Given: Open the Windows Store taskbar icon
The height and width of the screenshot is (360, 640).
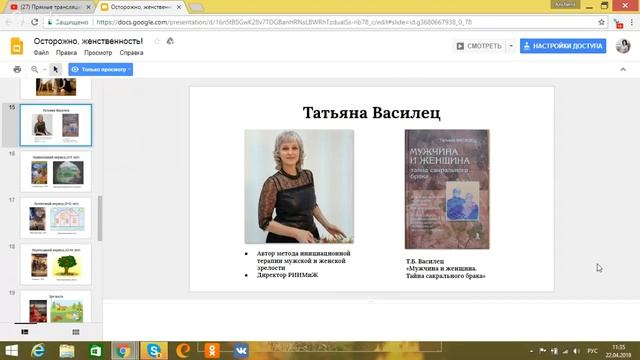Looking at the screenshot, I should 96,351.
